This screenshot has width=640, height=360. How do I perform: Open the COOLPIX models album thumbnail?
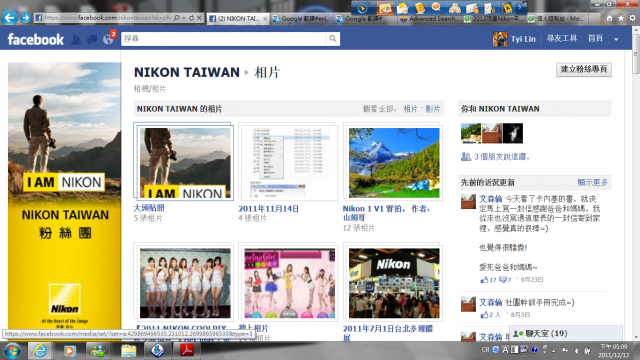[184, 283]
